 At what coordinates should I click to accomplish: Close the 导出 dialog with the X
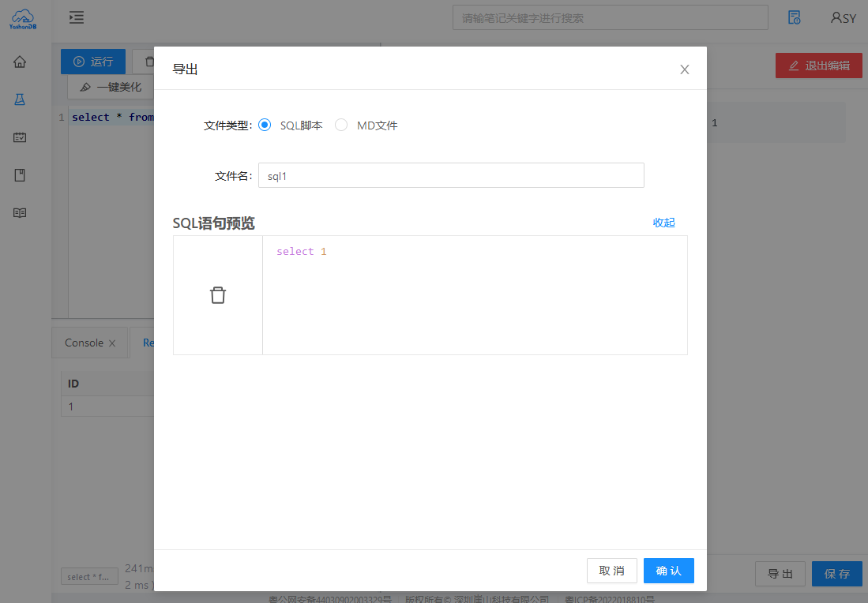pyautogui.click(x=685, y=69)
